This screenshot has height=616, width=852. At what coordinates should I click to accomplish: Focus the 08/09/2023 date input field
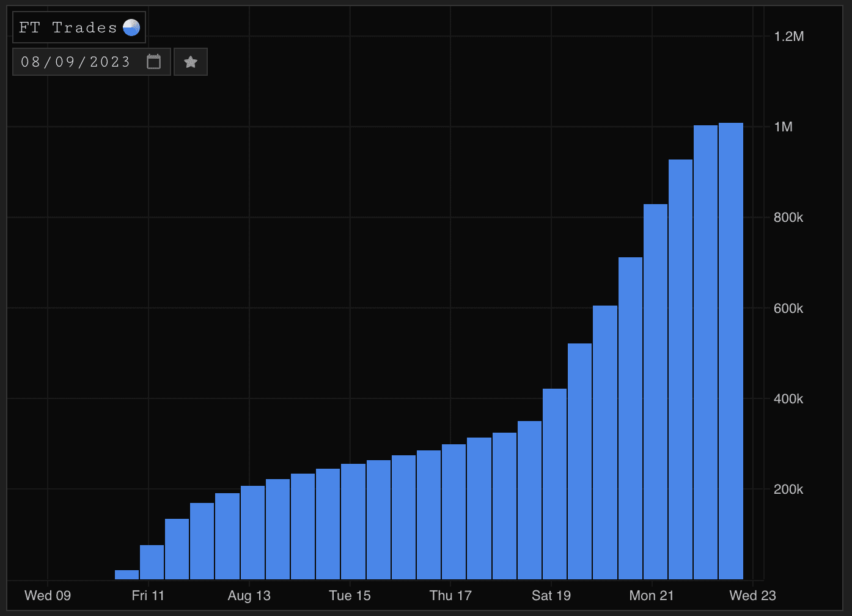(76, 62)
